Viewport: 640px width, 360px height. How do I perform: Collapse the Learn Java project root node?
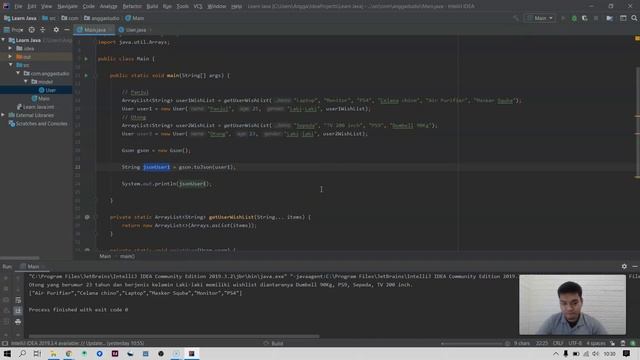(x=3, y=40)
